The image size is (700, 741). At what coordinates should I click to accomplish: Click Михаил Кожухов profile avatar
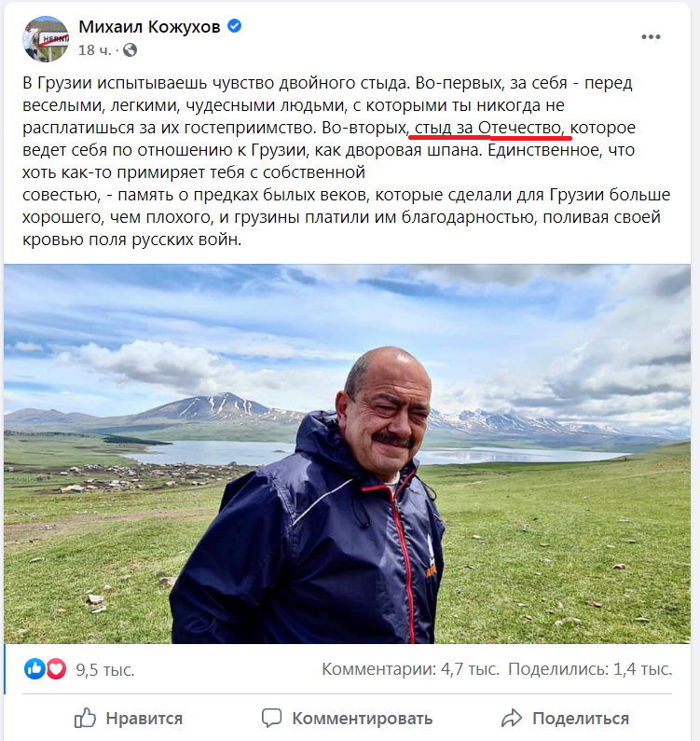pyautogui.click(x=46, y=39)
